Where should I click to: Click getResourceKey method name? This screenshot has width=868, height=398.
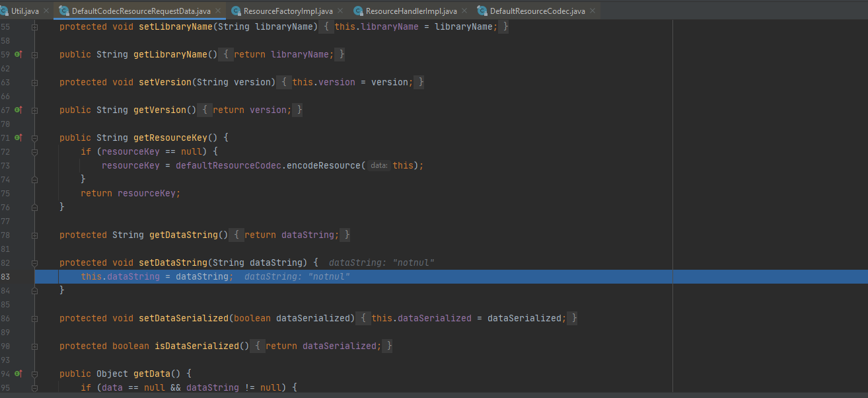tap(170, 138)
